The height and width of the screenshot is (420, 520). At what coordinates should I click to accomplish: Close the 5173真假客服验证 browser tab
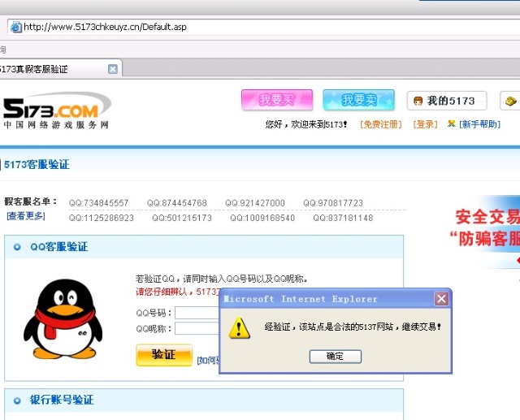(113, 69)
